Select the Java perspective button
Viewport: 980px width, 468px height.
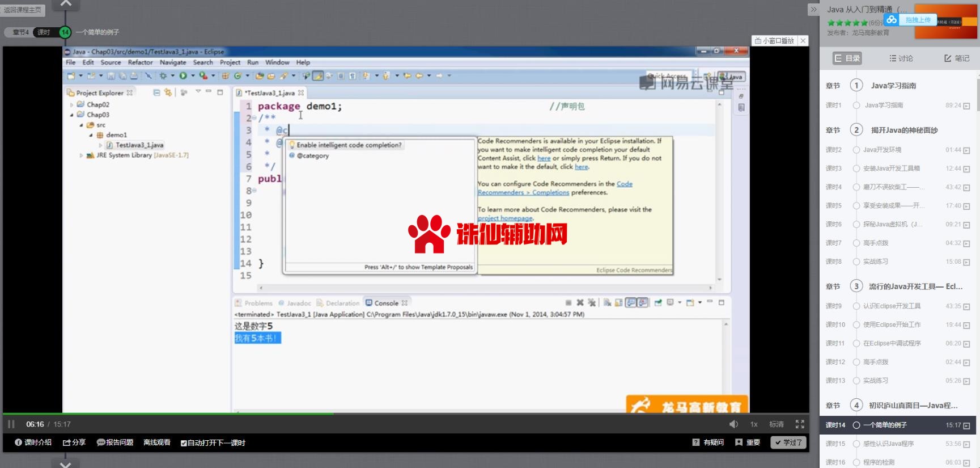click(x=732, y=77)
